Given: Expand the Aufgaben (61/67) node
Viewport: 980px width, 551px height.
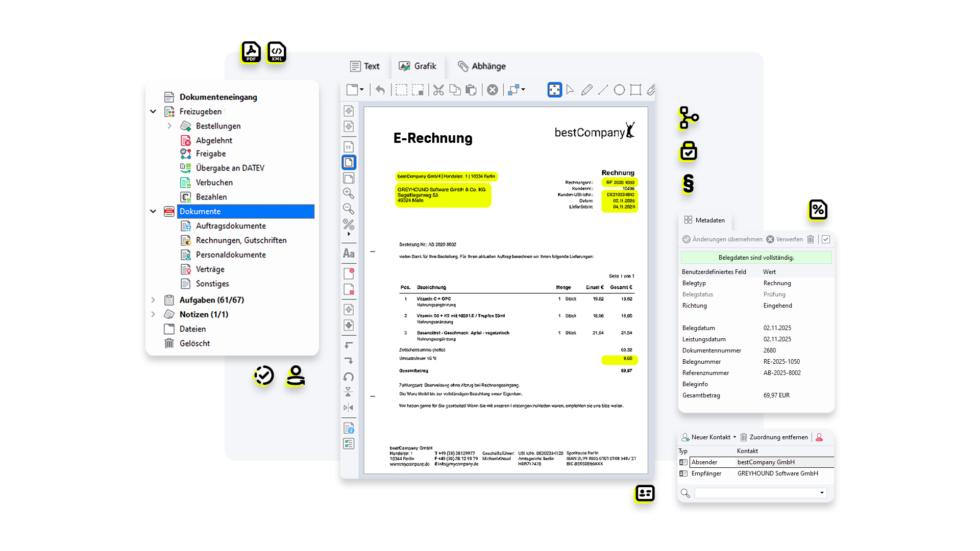Looking at the screenshot, I should (x=153, y=300).
